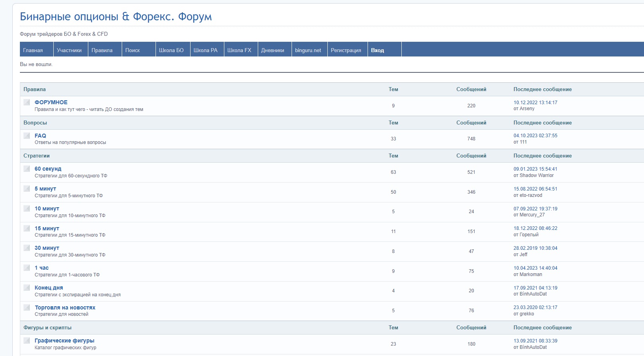This screenshot has width=644, height=356.
Task: Click the status icon beside 15 минут
Action: tap(27, 228)
